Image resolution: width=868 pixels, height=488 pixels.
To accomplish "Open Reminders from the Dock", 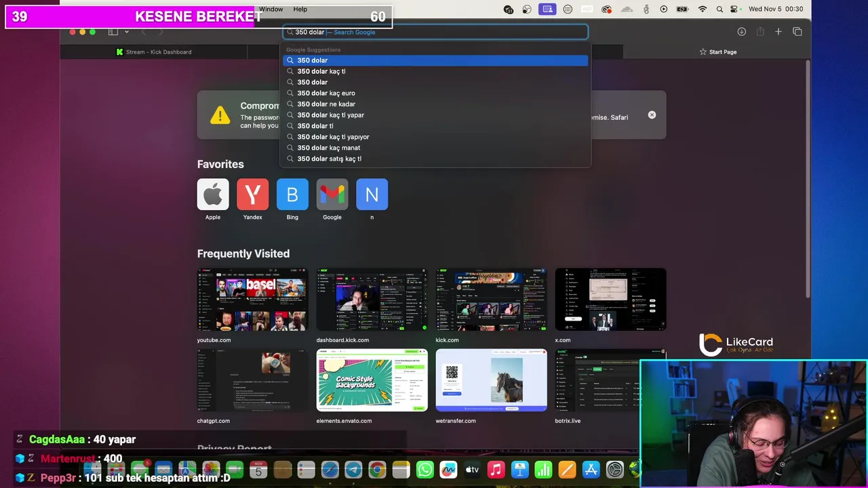I will coord(307,469).
